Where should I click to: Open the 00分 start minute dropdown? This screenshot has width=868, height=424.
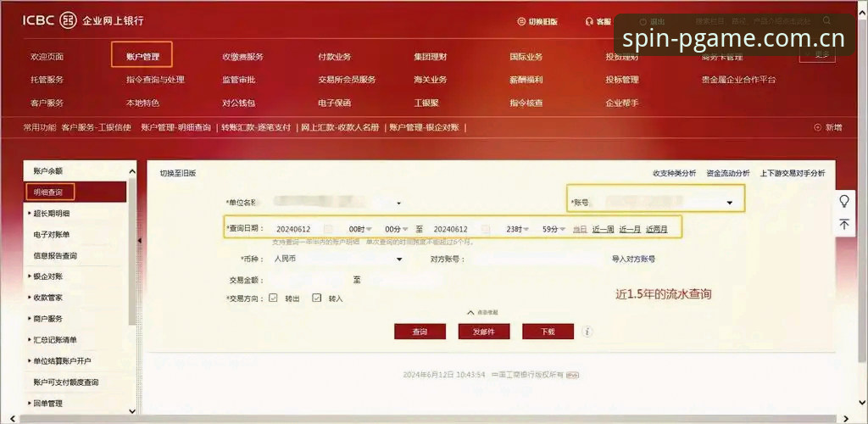(x=404, y=229)
